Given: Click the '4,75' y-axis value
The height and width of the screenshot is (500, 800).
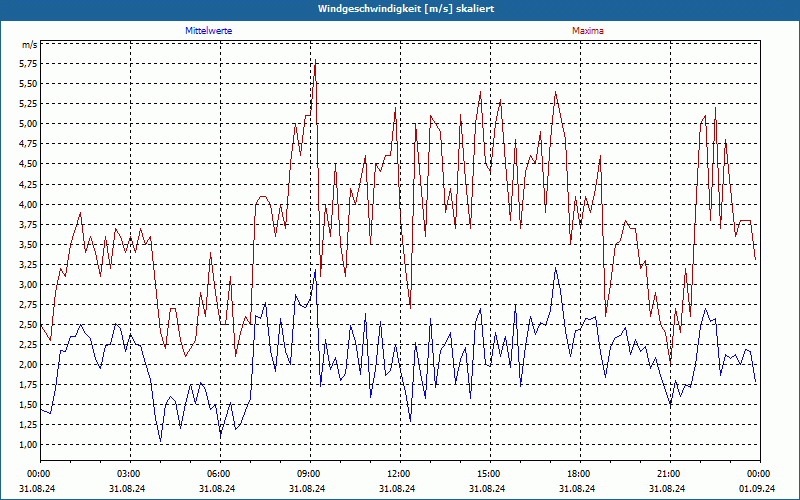Looking at the screenshot, I should coord(28,144).
